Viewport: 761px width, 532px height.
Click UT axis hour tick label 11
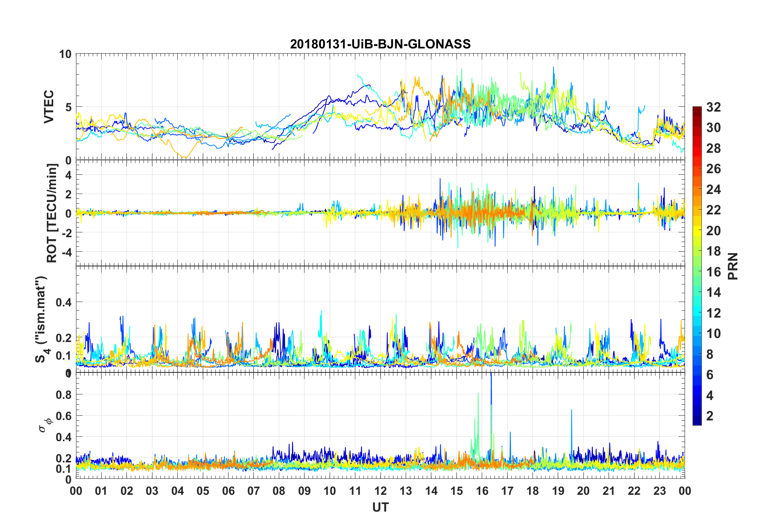click(x=355, y=491)
